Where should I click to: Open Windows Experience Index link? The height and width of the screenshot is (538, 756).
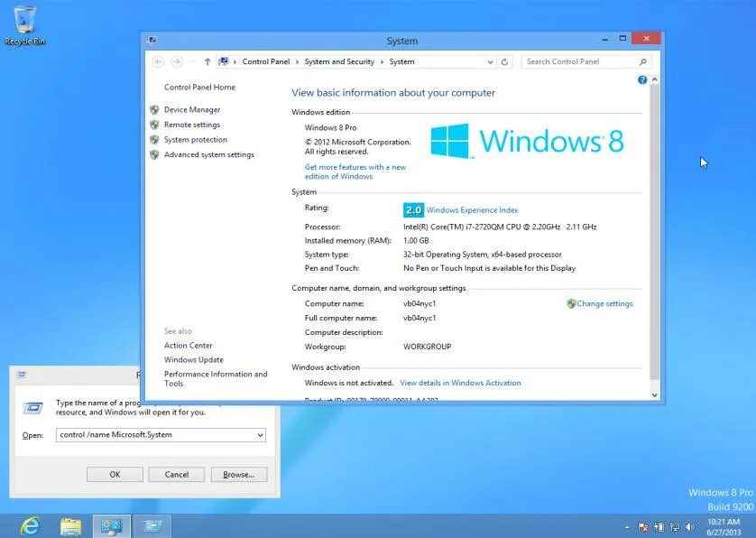click(x=472, y=210)
